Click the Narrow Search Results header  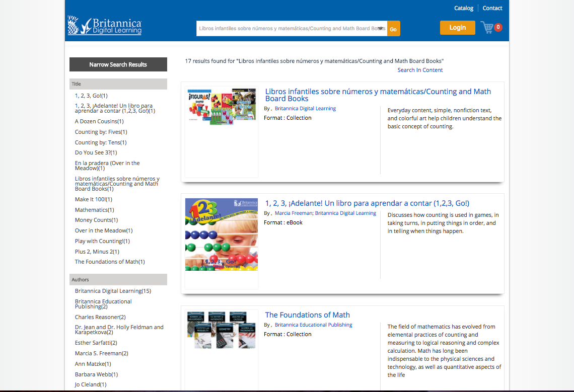tap(118, 64)
